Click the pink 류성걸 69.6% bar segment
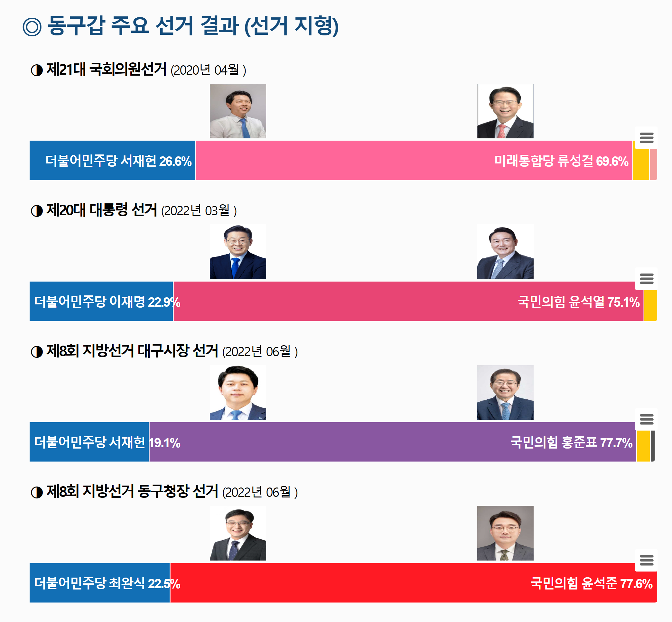672x622 pixels. [x=414, y=161]
